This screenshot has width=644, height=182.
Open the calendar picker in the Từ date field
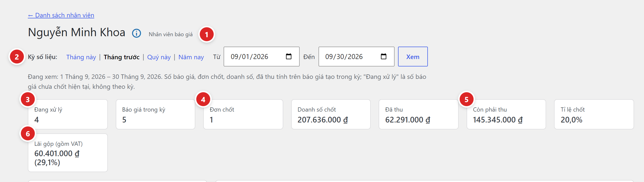pos(288,57)
